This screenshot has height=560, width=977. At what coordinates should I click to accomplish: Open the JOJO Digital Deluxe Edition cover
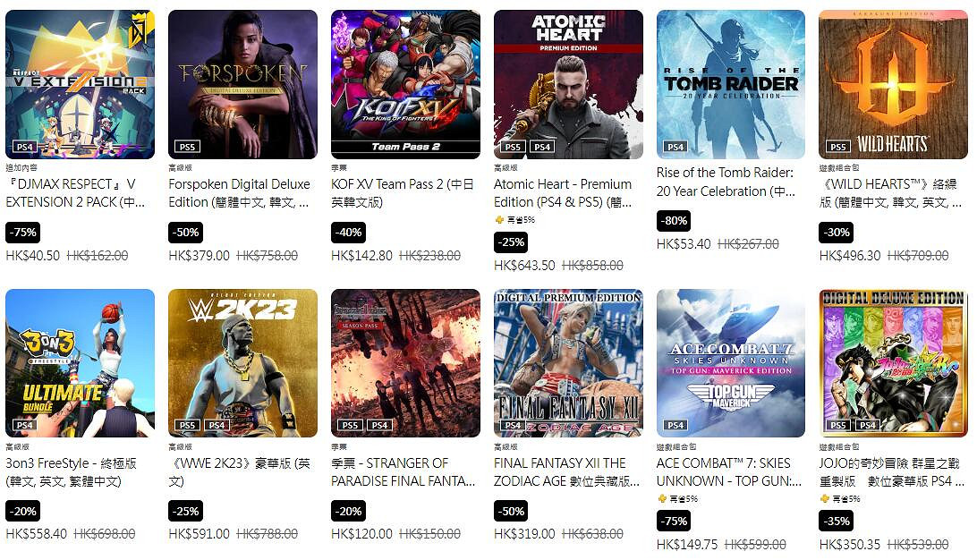point(893,362)
